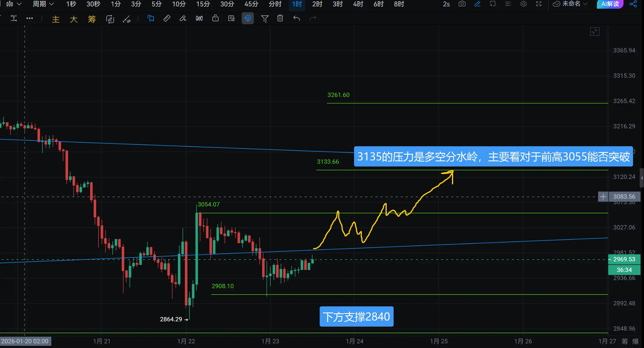Click the ruler measurement tool
This screenshot has height=348, width=644.
pyautogui.click(x=167, y=19)
